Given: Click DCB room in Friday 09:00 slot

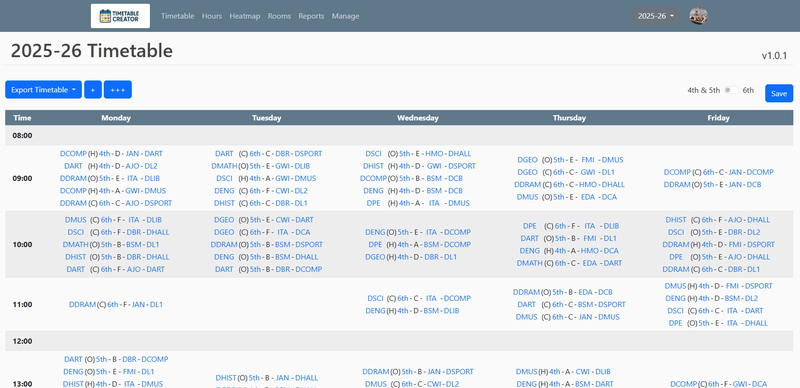Looking at the screenshot, I should [754, 184].
